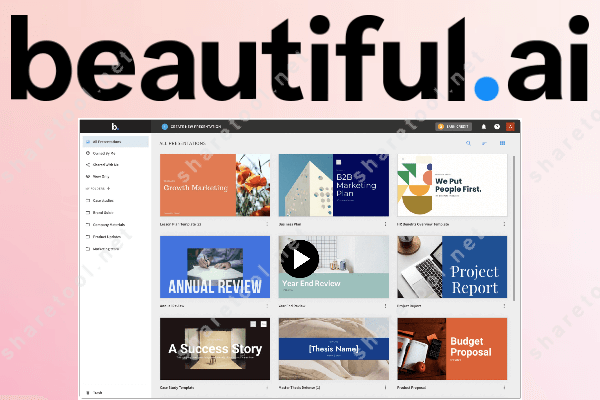This screenshot has width=600, height=400.
Task: Click the Beautiful.ai 'b.' logo in header
Action: point(115,127)
